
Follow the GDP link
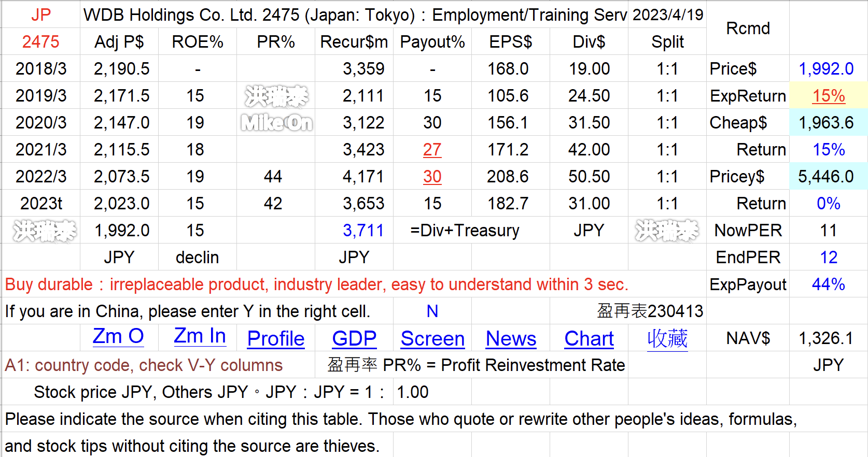pyautogui.click(x=354, y=339)
